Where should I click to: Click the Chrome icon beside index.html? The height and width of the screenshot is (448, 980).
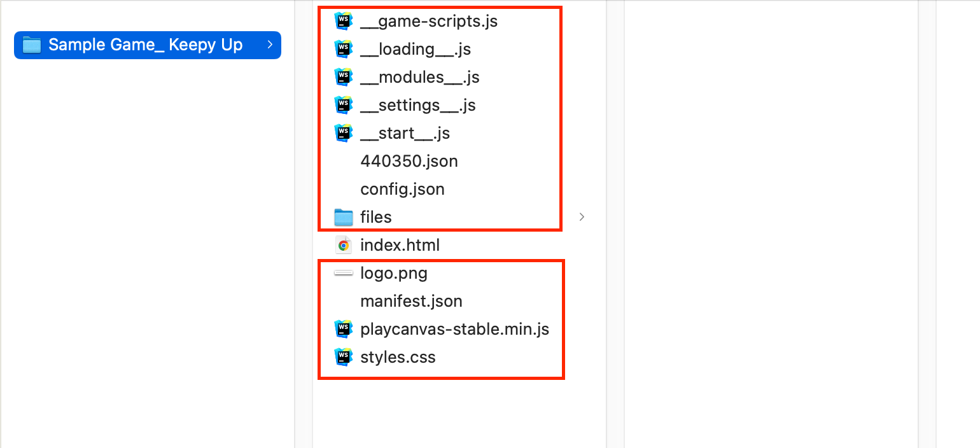click(x=344, y=245)
